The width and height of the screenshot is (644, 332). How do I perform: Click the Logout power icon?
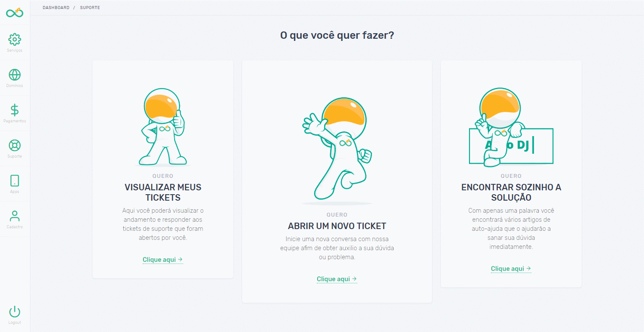point(15,312)
